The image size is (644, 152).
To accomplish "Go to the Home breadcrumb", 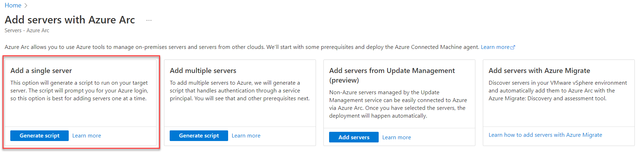I will click(x=13, y=6).
